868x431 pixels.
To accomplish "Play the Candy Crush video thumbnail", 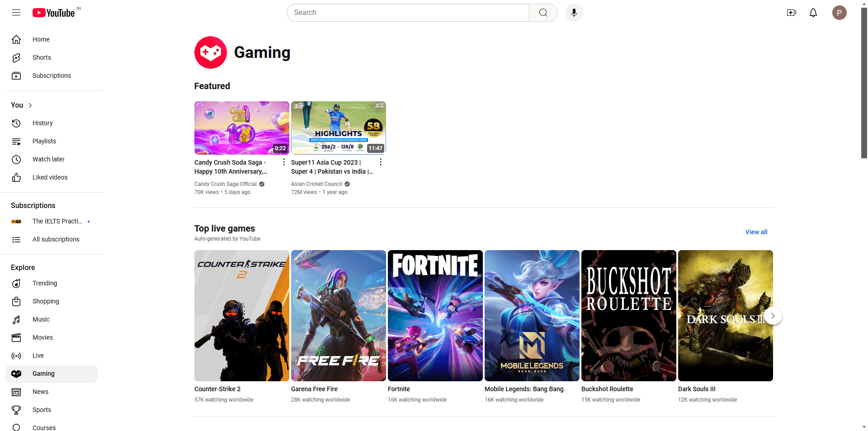I will click(x=242, y=128).
